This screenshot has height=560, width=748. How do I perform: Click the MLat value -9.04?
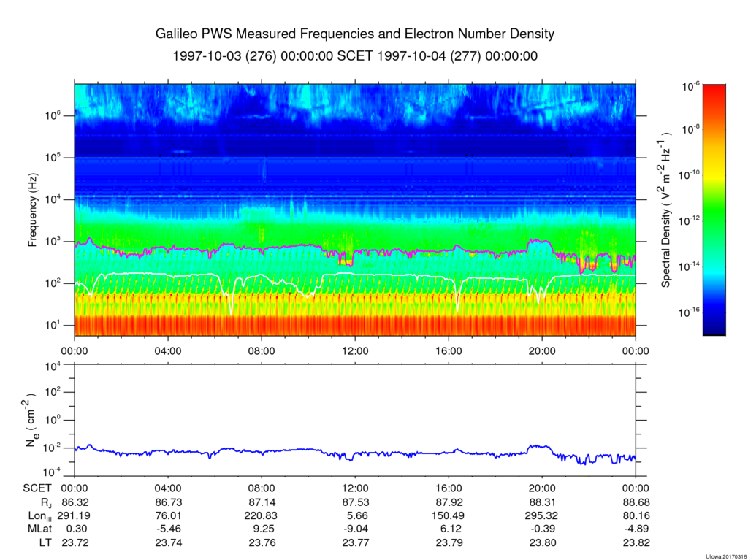pos(356,529)
